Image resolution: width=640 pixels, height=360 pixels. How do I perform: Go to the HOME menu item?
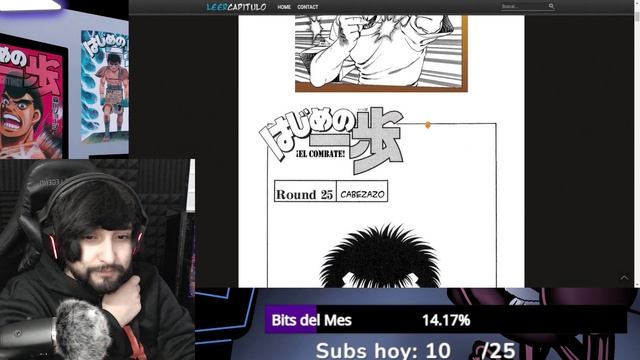click(x=284, y=7)
